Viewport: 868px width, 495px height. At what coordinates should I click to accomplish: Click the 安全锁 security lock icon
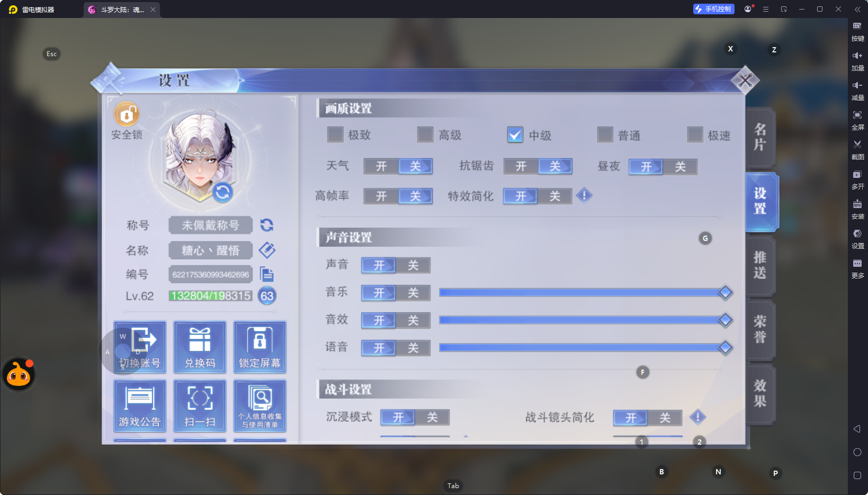point(126,115)
